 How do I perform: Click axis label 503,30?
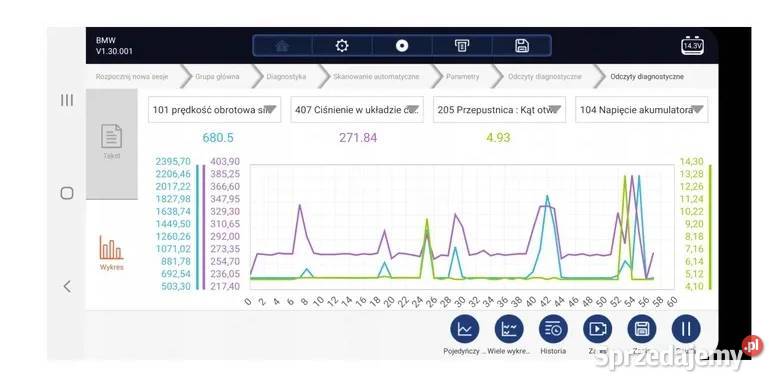(176, 286)
